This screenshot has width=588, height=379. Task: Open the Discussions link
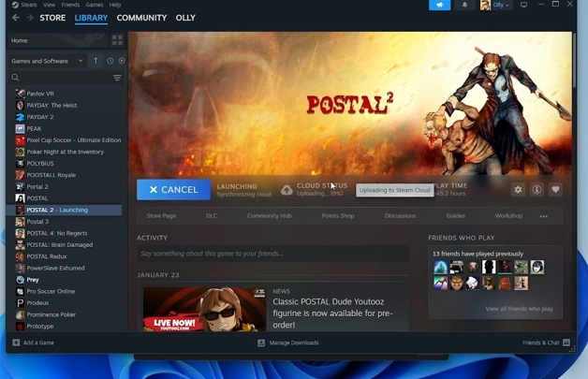400,216
